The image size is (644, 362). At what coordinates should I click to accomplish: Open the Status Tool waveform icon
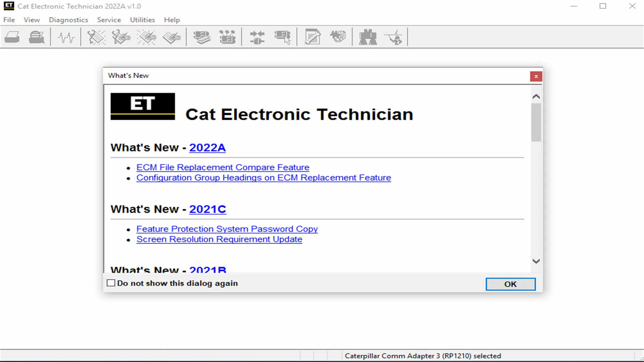tap(66, 37)
